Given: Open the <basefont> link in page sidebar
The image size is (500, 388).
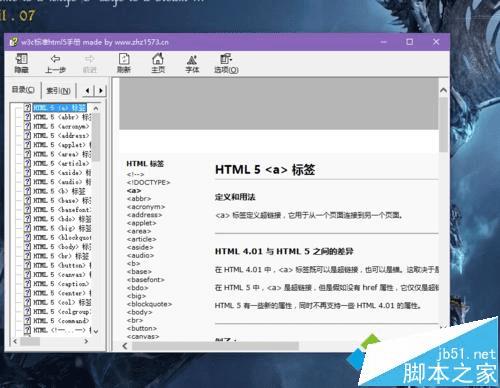Looking at the screenshot, I should (146, 280).
